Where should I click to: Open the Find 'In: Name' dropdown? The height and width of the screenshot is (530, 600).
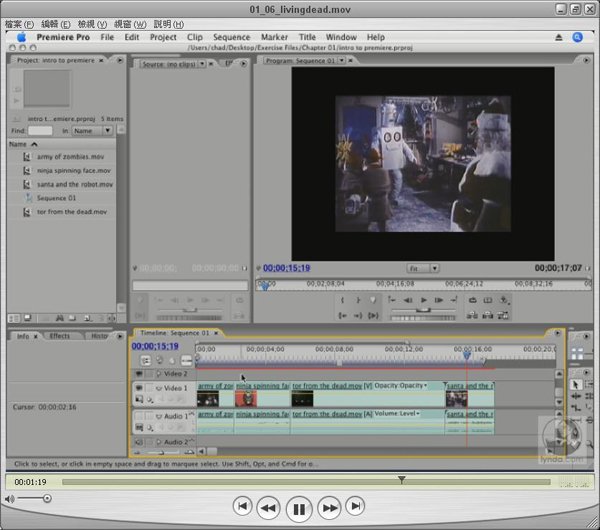[92, 130]
